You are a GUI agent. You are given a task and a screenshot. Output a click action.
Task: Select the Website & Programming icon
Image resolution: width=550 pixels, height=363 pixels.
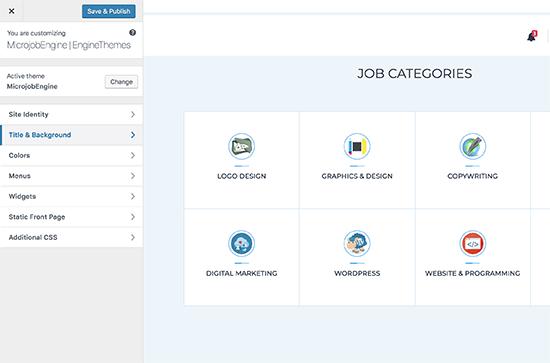pyautogui.click(x=472, y=243)
